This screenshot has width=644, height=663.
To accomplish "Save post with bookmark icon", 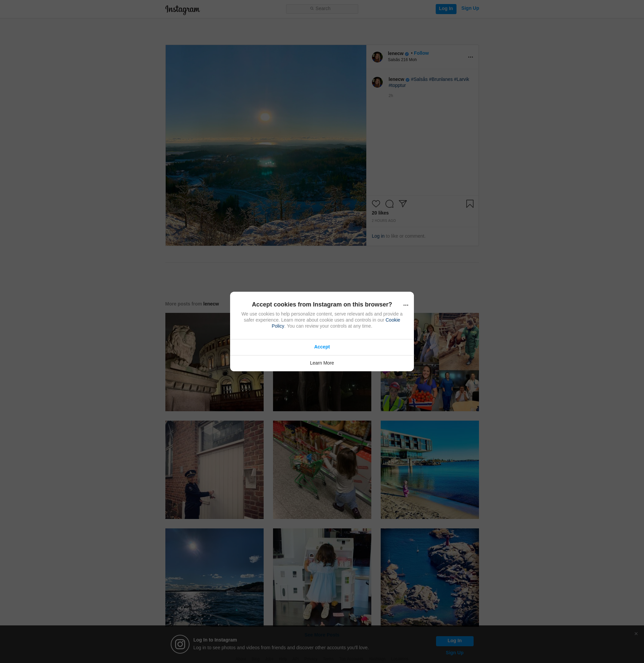I will tap(470, 204).
